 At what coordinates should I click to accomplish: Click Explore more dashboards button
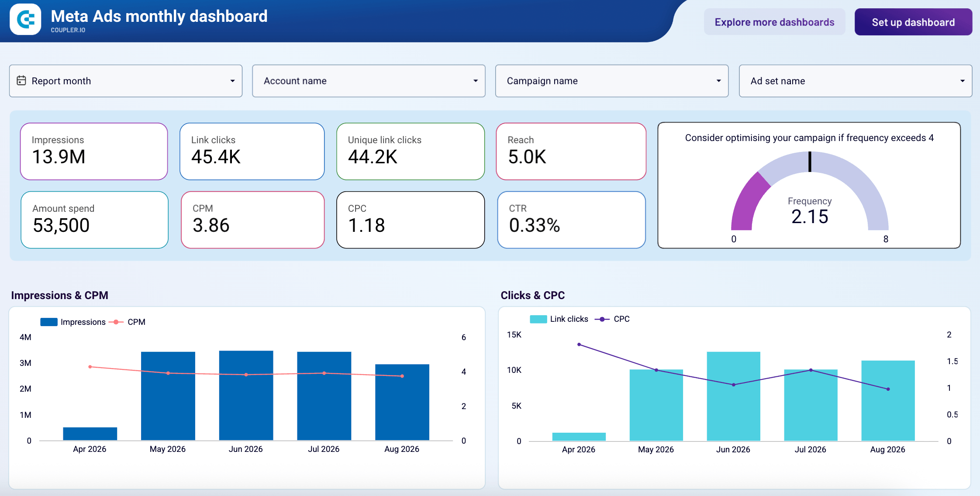click(x=774, y=22)
